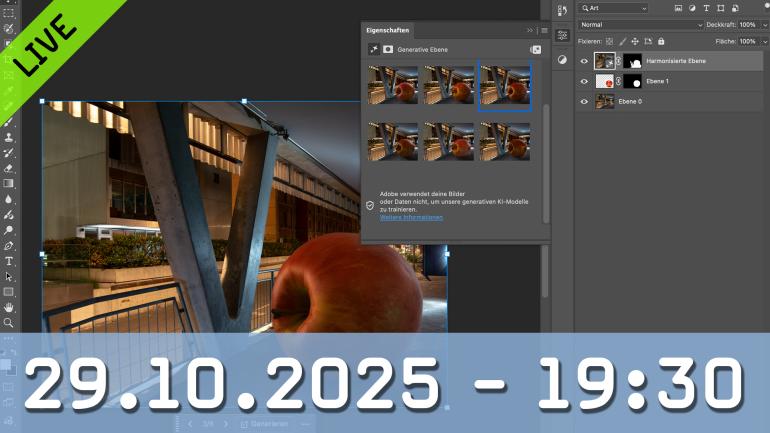This screenshot has height=433, width=770.
Task: Toggle visibility of Ebene 1
Action: (584, 81)
